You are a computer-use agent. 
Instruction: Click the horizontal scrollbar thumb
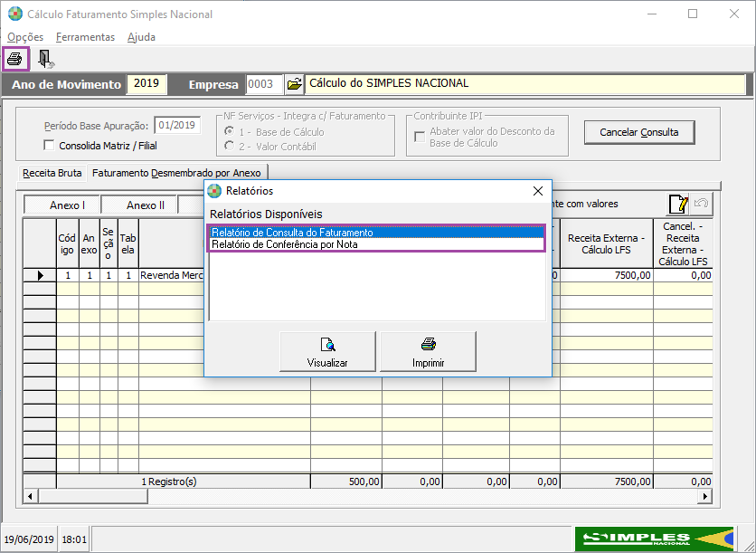92,496
